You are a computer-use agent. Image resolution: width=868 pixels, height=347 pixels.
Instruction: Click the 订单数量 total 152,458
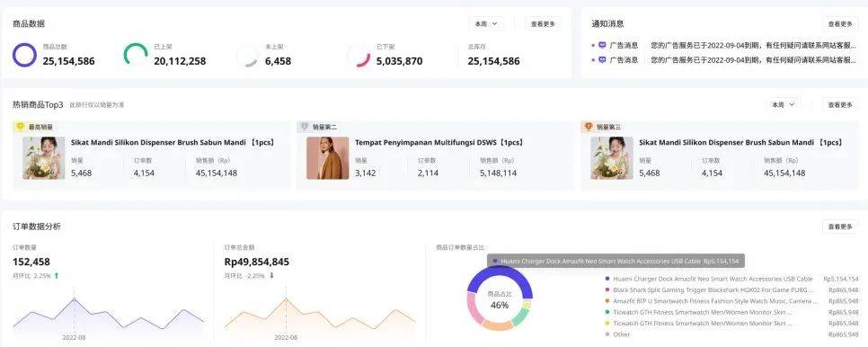pos(31,262)
